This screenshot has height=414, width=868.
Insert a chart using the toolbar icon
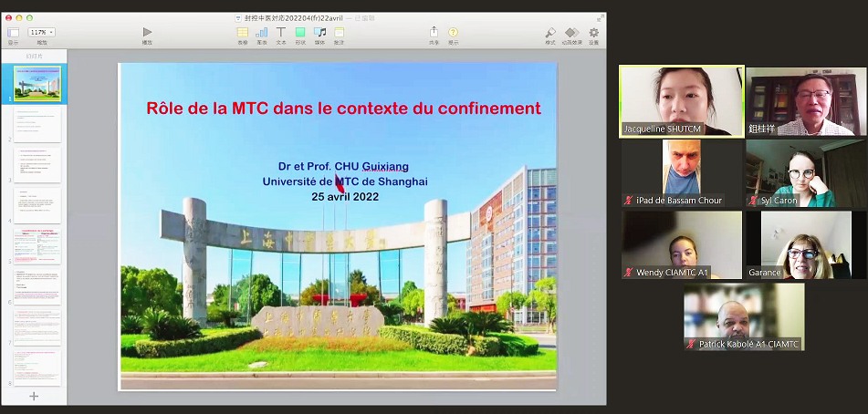coord(262,33)
